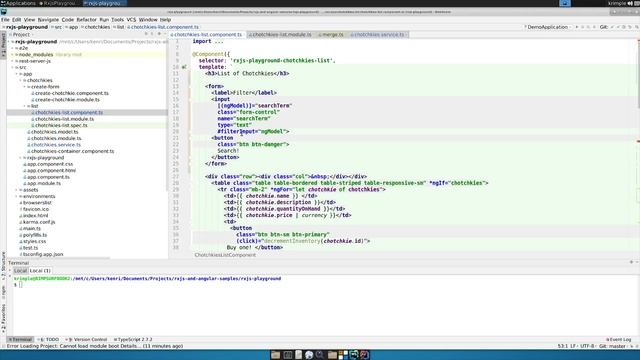Open the DemoApplication run configuration dropdown
Viewport: 640px width, 360px height.
(548, 27)
